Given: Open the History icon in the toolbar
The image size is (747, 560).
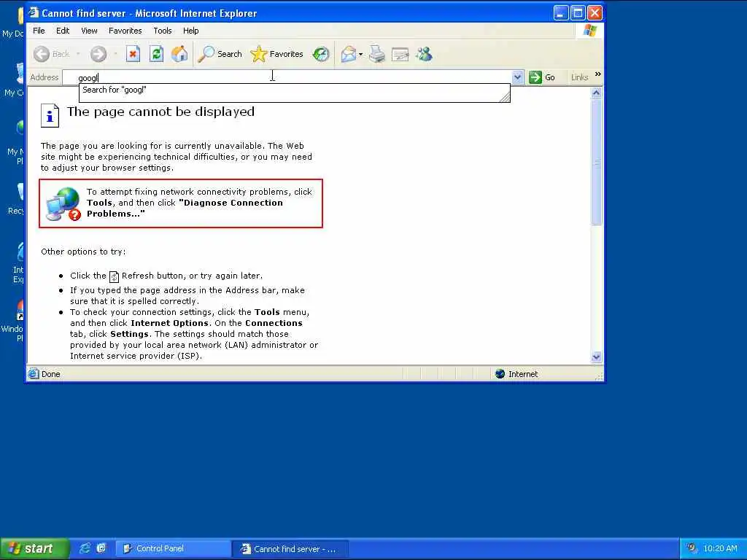Looking at the screenshot, I should (321, 54).
